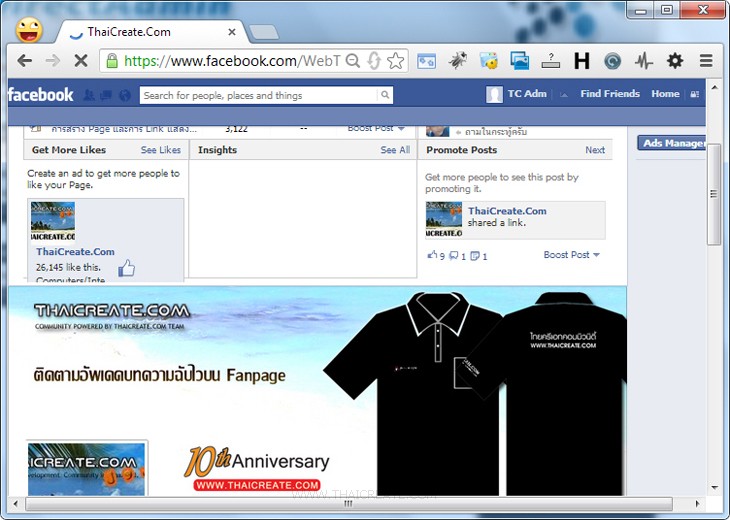The width and height of the screenshot is (730, 520).
Task: Click the Facebook search magnifier button
Action: coord(385,95)
